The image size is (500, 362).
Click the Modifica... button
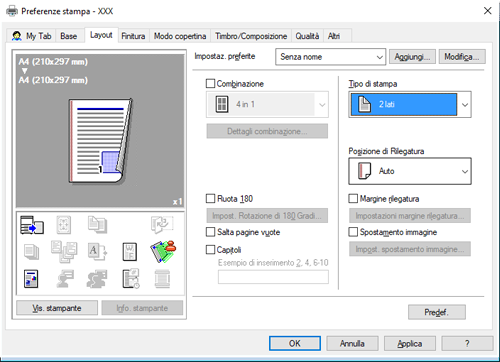462,57
